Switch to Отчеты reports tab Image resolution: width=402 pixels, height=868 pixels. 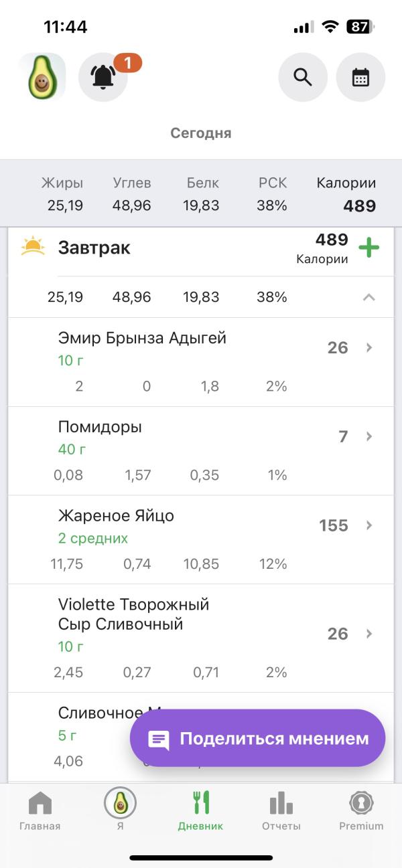click(x=281, y=811)
